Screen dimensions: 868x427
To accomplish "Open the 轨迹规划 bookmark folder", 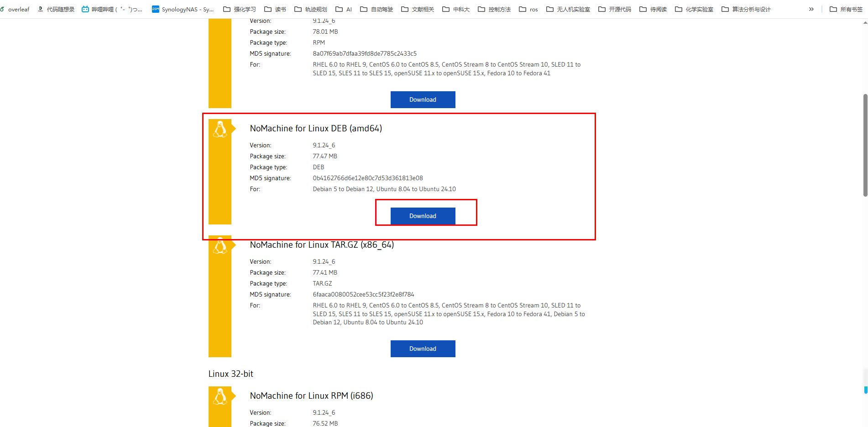I will point(311,9).
